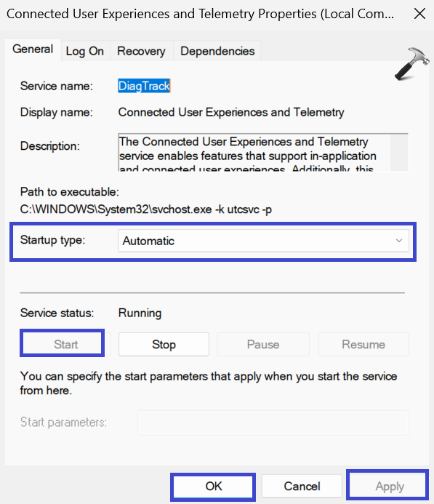Open the Recovery tab
The image size is (434, 504).
click(141, 51)
